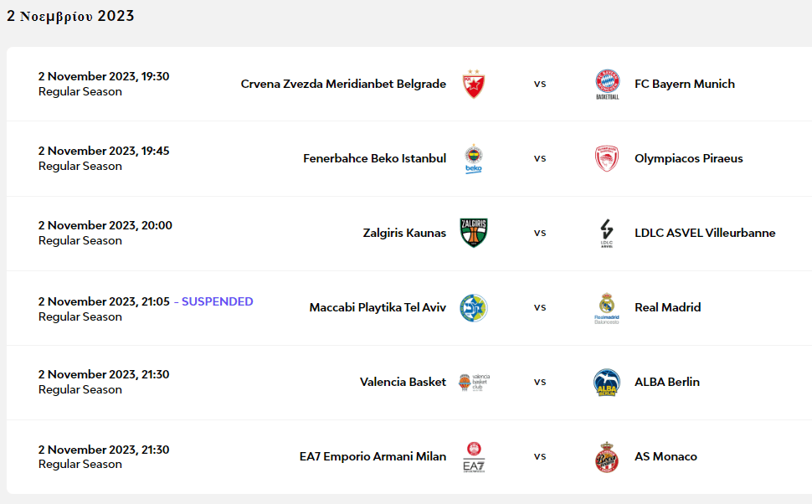Viewport: 812px width, 504px height.
Task: Select the AS Monaco team name
Action: pos(666,456)
